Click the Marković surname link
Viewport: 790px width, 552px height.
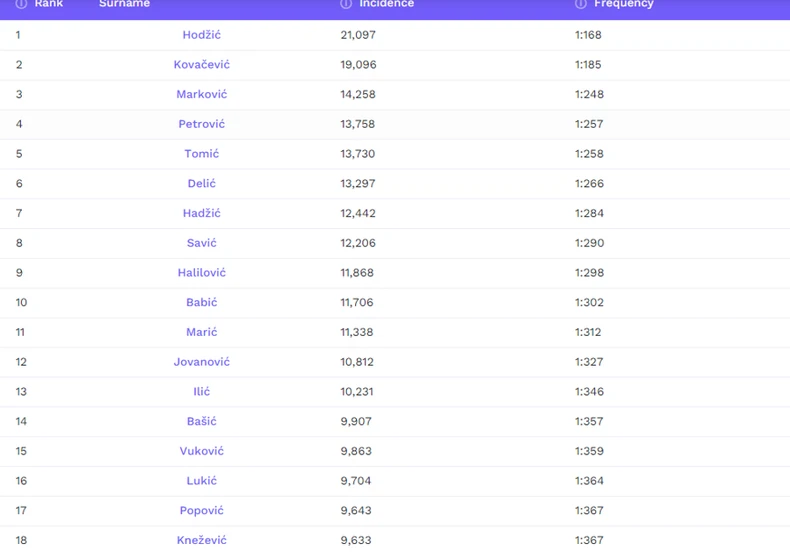202,94
